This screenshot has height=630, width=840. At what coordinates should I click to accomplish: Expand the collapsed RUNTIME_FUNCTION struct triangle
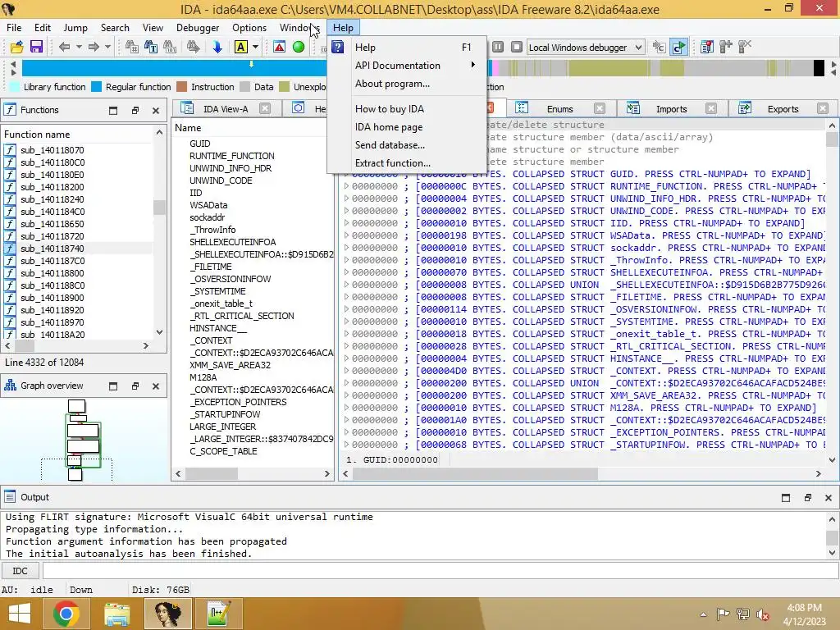(346, 186)
